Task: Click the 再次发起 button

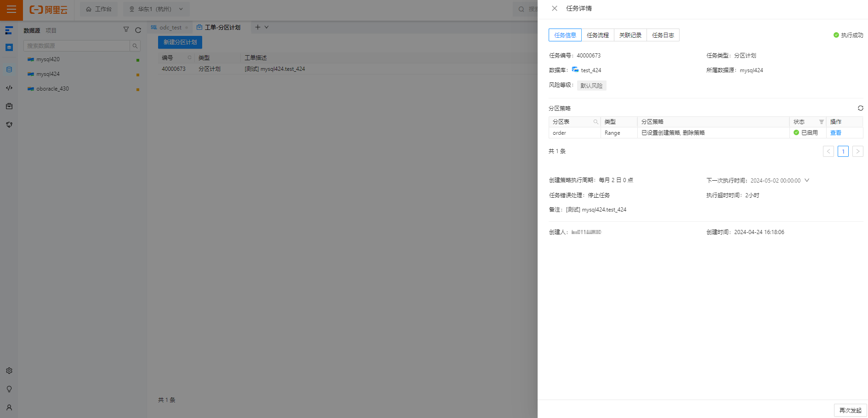Action: 851,410
